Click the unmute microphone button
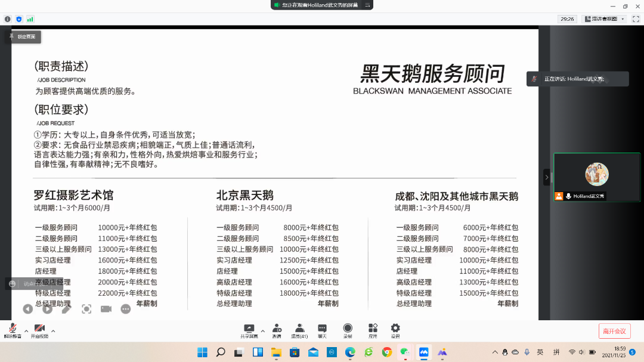 [12, 329]
